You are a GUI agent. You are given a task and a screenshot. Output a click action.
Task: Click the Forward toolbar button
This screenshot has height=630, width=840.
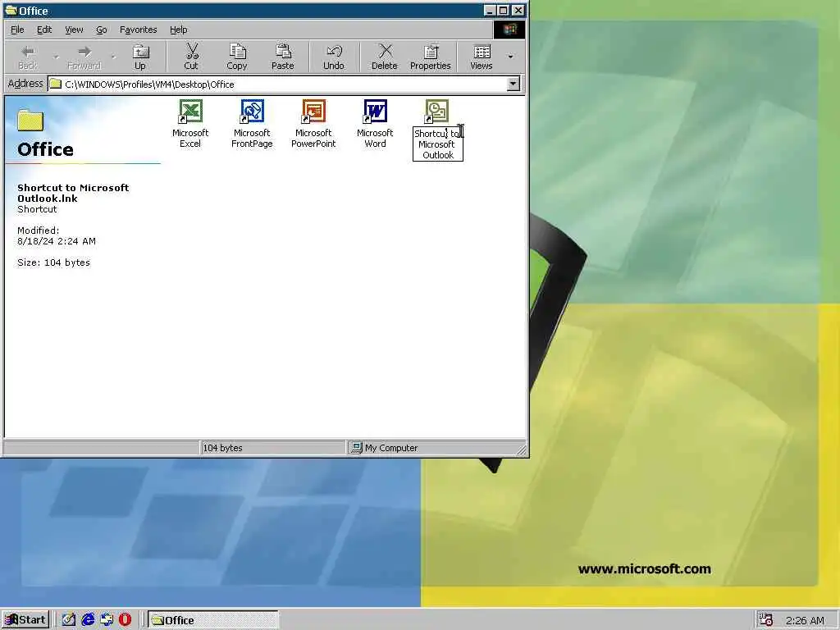tap(84, 57)
